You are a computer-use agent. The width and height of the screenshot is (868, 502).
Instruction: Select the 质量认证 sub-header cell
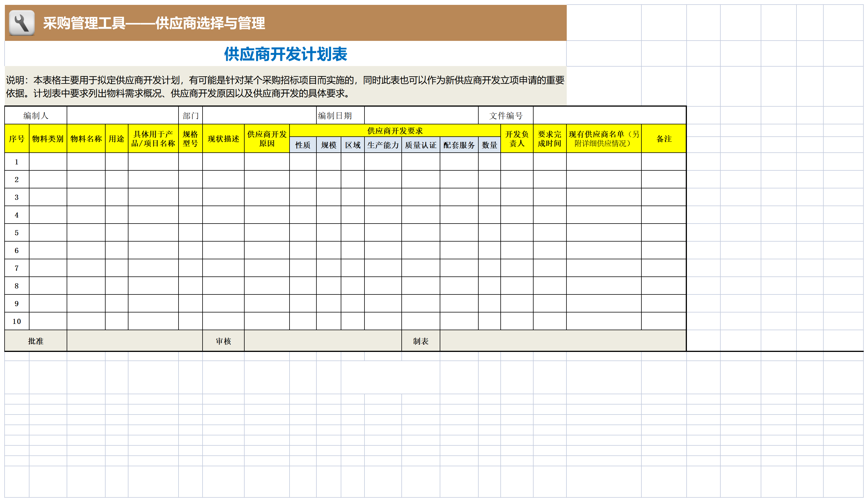pyautogui.click(x=421, y=145)
